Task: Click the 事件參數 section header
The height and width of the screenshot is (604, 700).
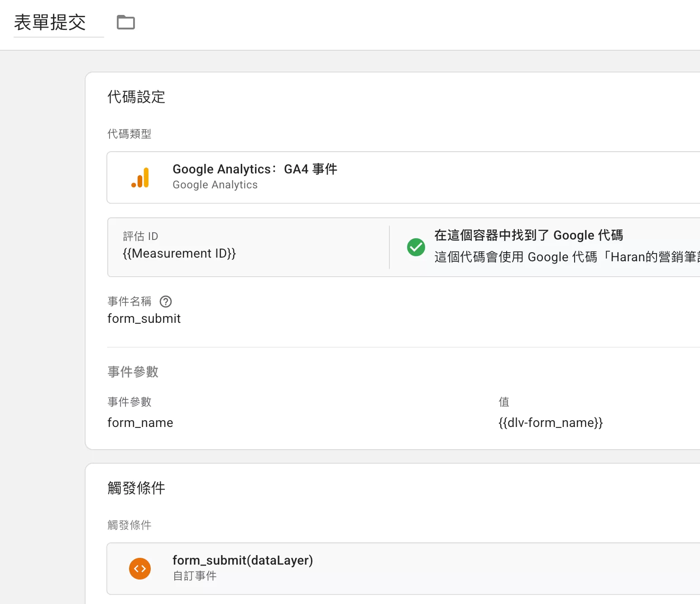Action: coord(133,372)
